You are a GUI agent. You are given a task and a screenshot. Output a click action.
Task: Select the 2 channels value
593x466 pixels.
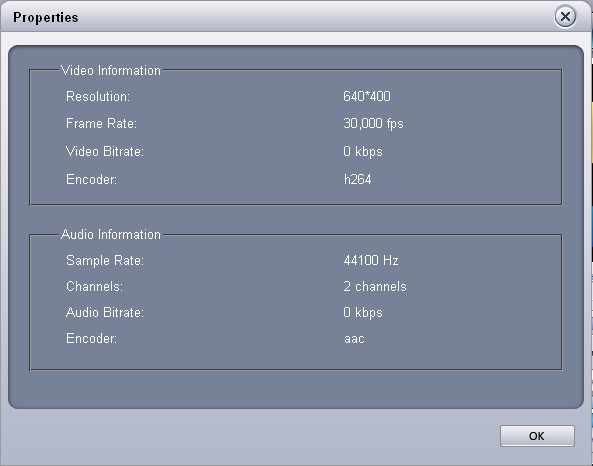click(375, 287)
